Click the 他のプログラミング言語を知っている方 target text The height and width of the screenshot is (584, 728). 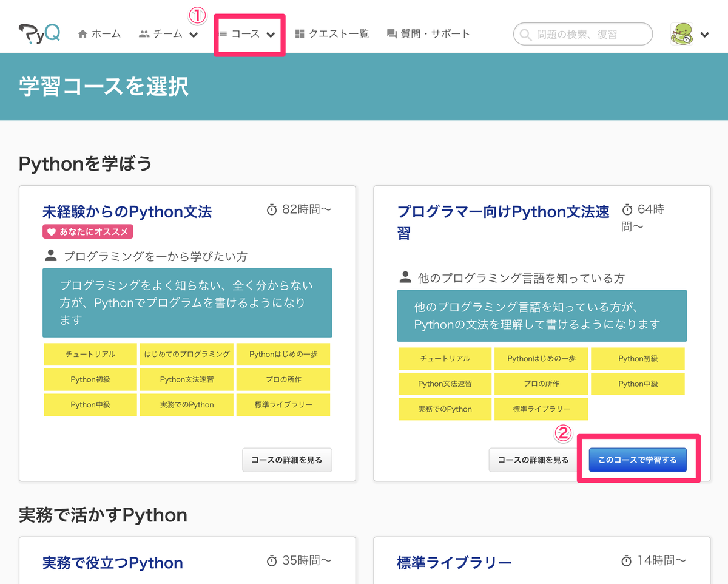click(x=521, y=279)
